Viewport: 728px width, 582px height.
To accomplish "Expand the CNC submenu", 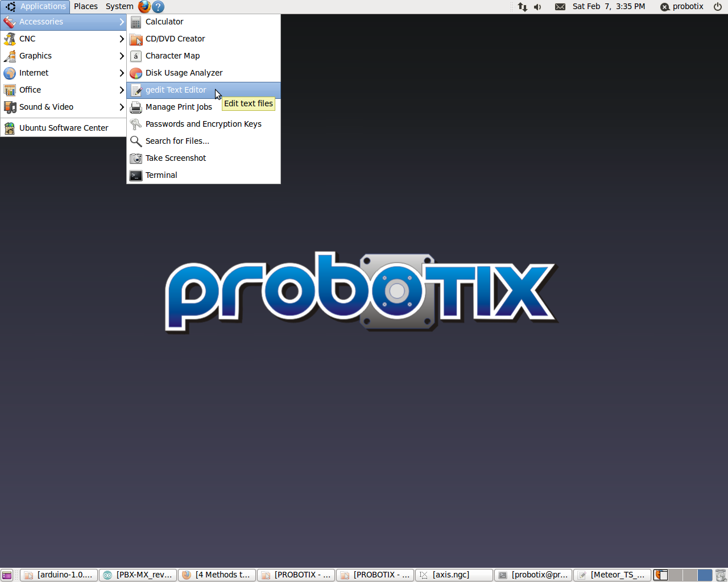I will click(63, 39).
